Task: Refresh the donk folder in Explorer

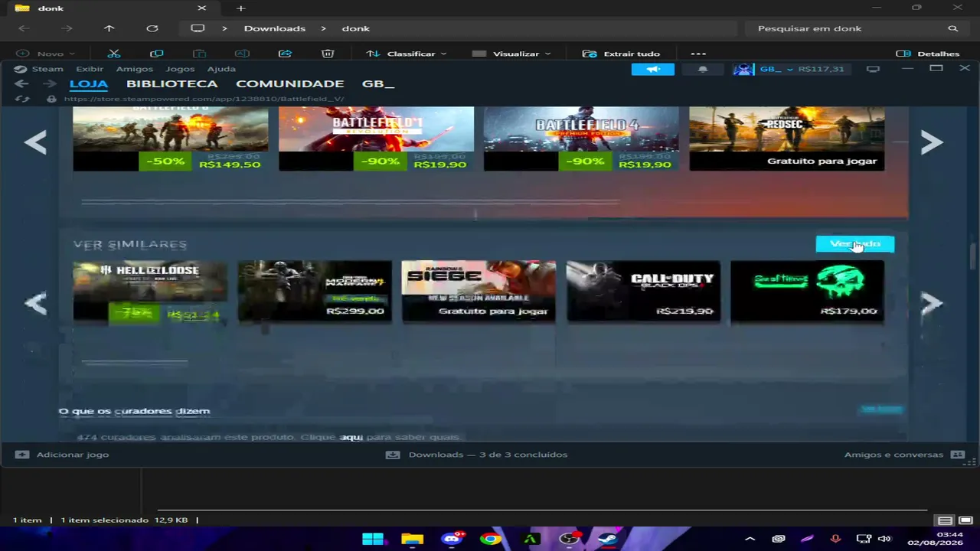Action: pos(152,28)
